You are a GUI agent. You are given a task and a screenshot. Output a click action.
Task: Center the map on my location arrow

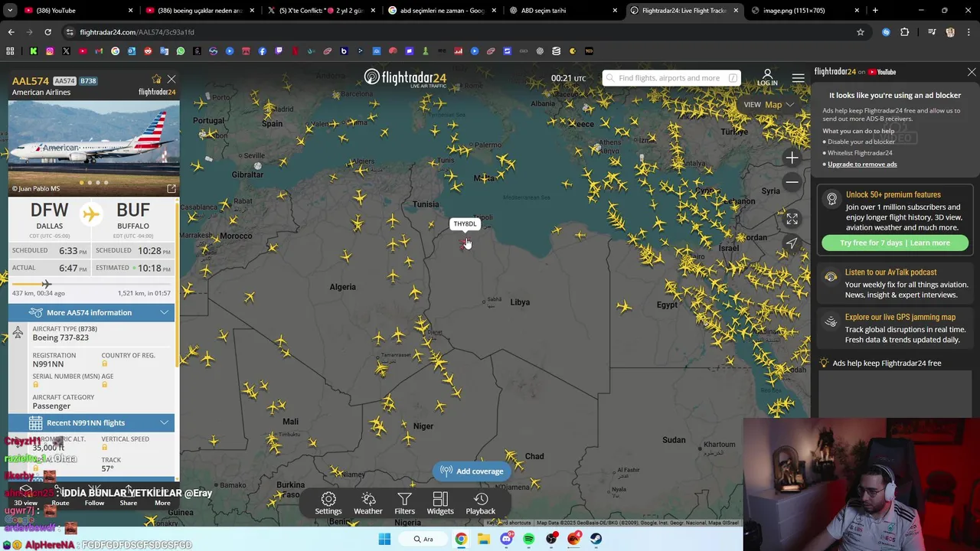(792, 243)
